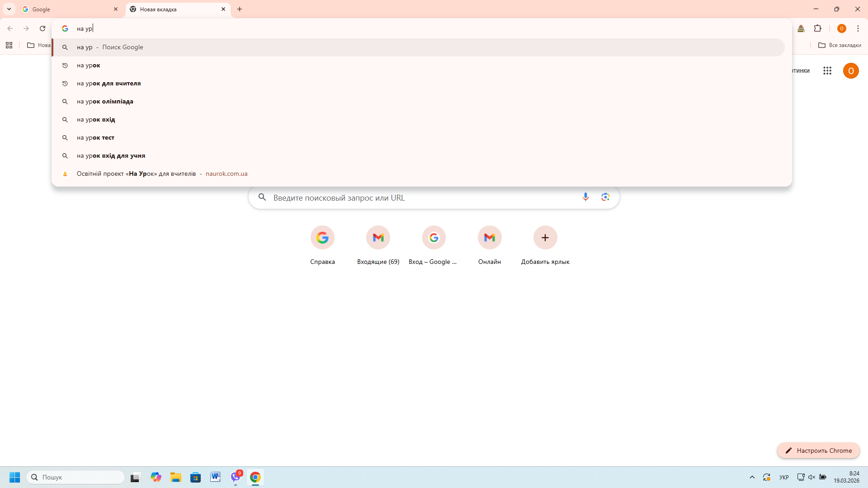Click Настроить Chrome button
This screenshot has height=488, width=868.
pos(818,450)
